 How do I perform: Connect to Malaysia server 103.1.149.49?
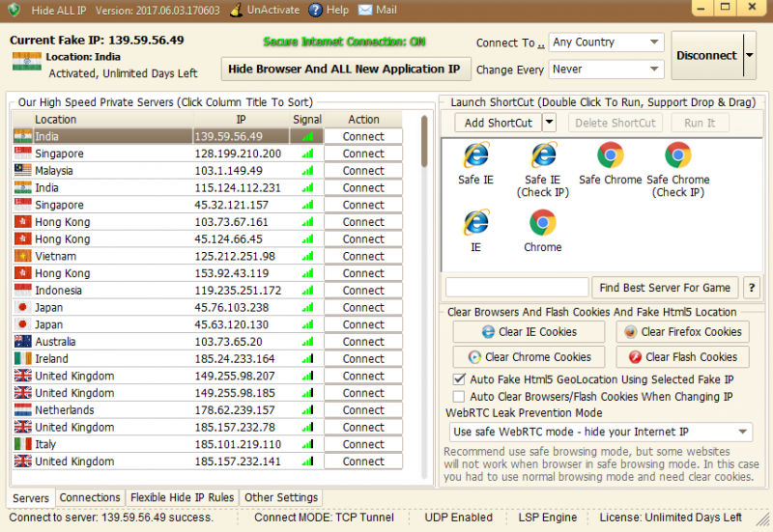pos(363,171)
